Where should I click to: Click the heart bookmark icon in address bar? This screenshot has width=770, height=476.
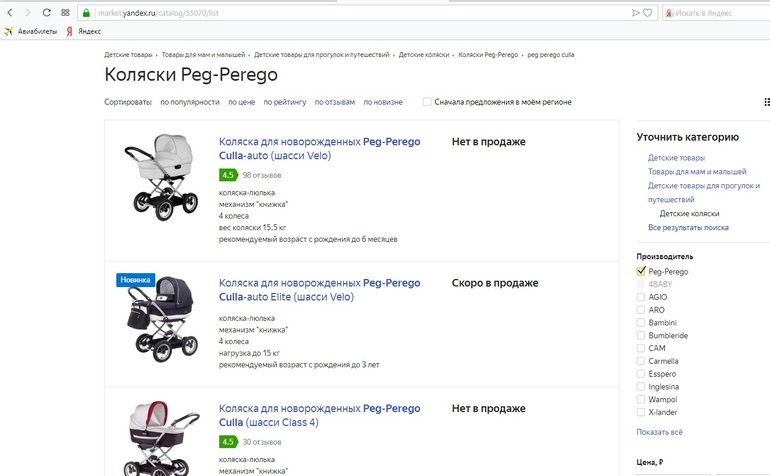648,13
